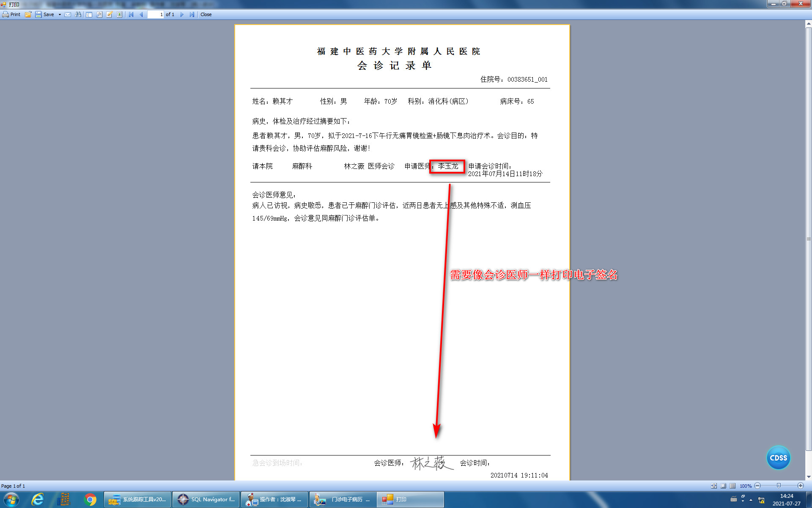Click the edit page pencil icon
Viewport: 812px width, 508px height.
(110, 14)
